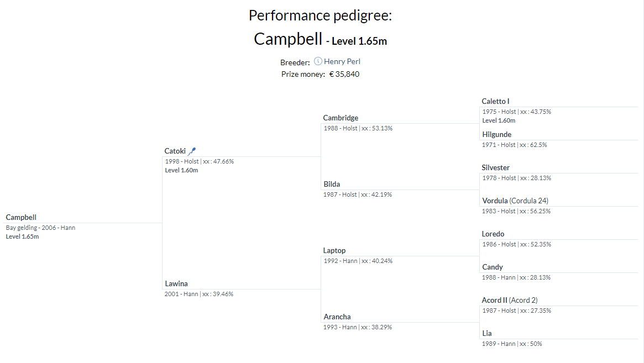The width and height of the screenshot is (644, 363).
Task: Select Vordula (Cordula 24) entry
Action: click(x=515, y=201)
